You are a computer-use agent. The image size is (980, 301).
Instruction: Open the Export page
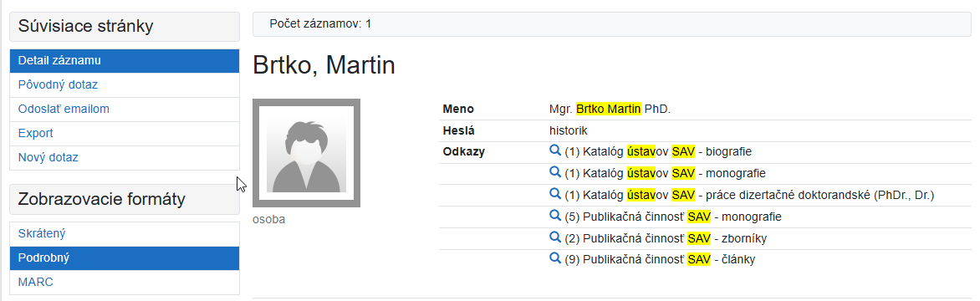click(x=125, y=134)
